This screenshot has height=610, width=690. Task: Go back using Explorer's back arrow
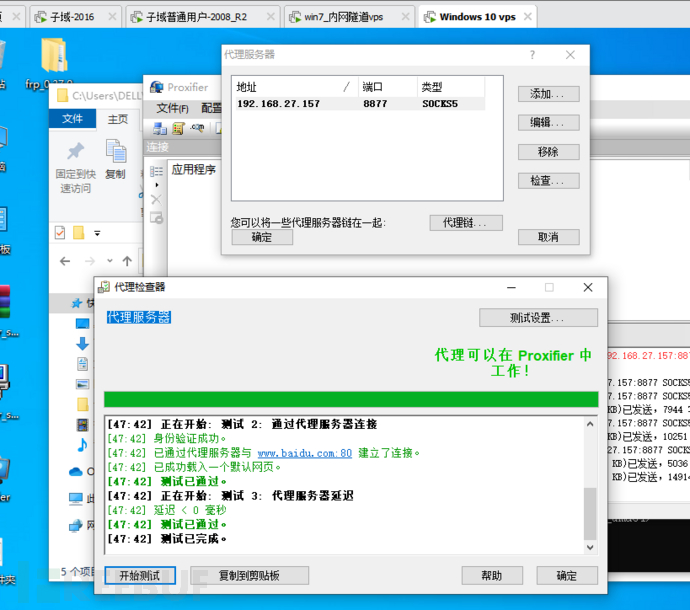tap(65, 261)
